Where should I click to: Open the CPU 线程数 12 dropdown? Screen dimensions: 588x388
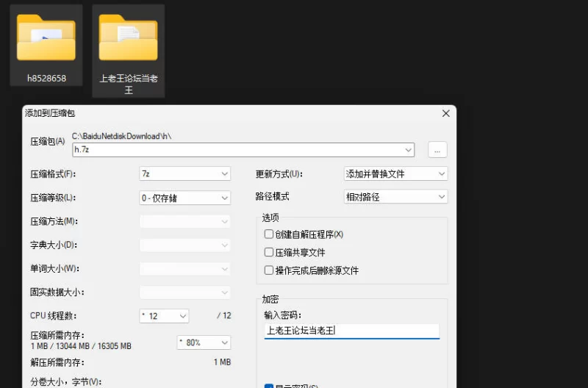coord(164,316)
